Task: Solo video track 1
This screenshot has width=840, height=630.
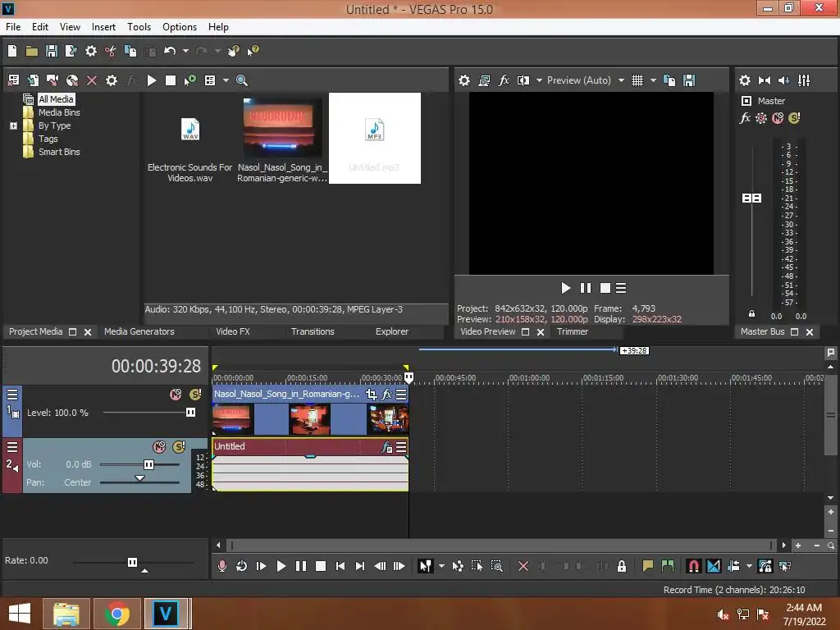Action: 195,395
